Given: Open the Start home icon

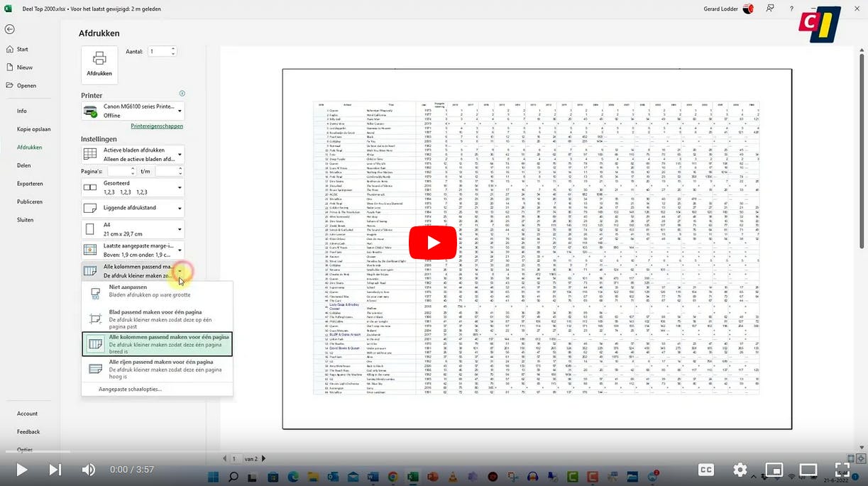Looking at the screenshot, I should coord(9,49).
